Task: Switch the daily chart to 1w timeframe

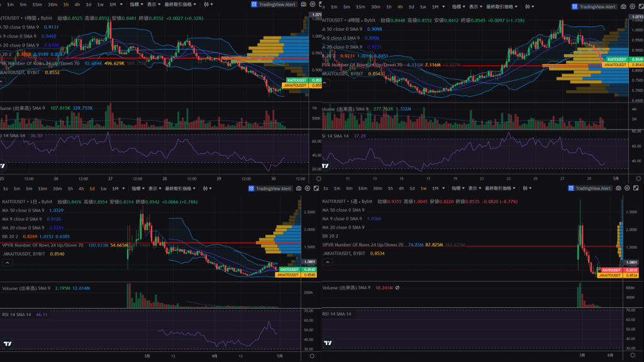Action: [104, 189]
